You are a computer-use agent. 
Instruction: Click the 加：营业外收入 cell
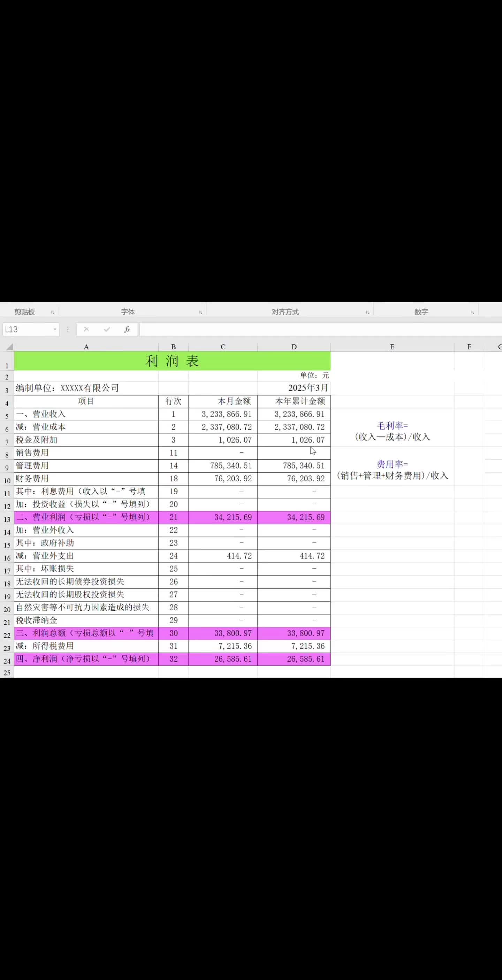pyautogui.click(x=86, y=530)
